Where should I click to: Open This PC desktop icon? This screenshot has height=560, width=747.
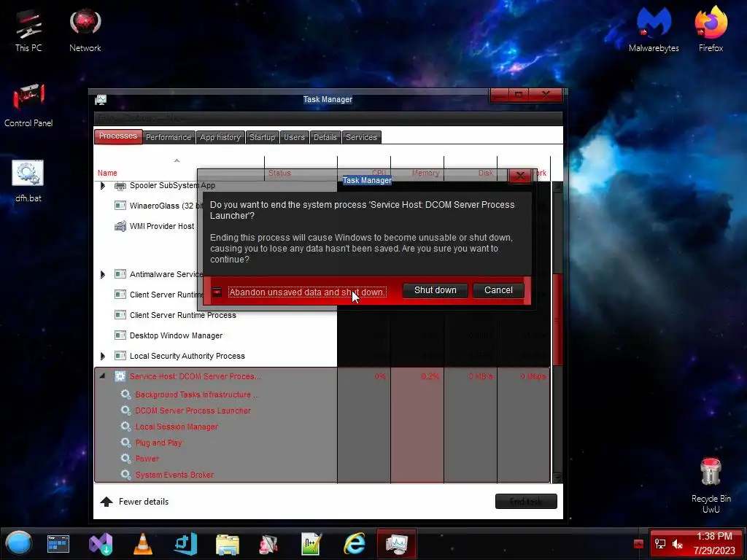click(x=28, y=31)
